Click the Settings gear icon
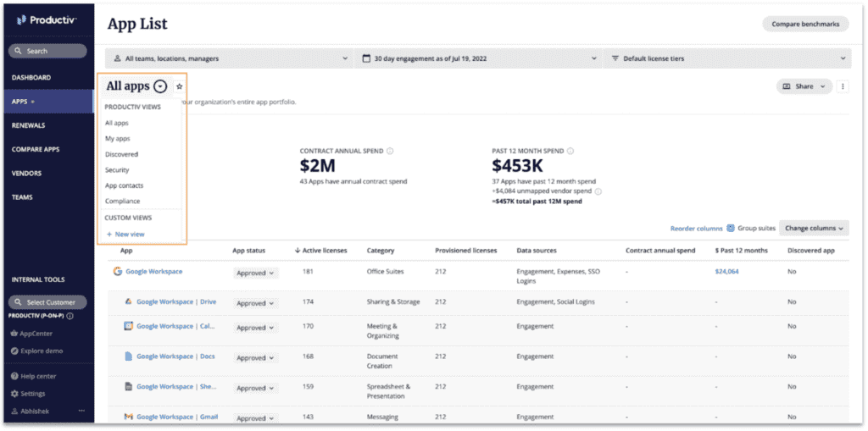Viewport: 868px width, 431px height. [15, 394]
